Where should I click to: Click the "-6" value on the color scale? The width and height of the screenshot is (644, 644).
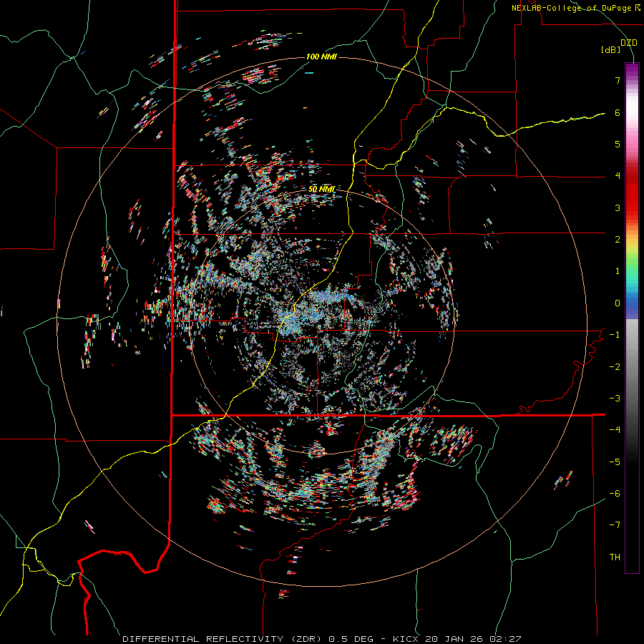615,494
